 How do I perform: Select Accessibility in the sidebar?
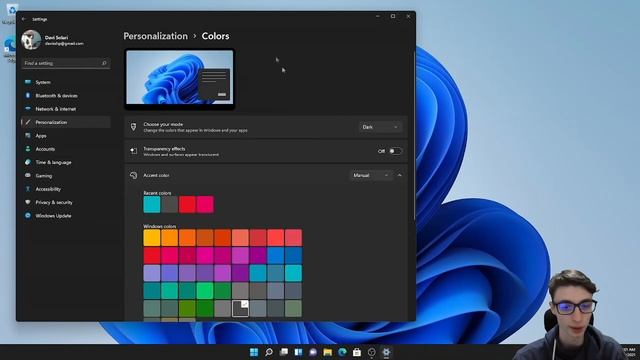66,189
